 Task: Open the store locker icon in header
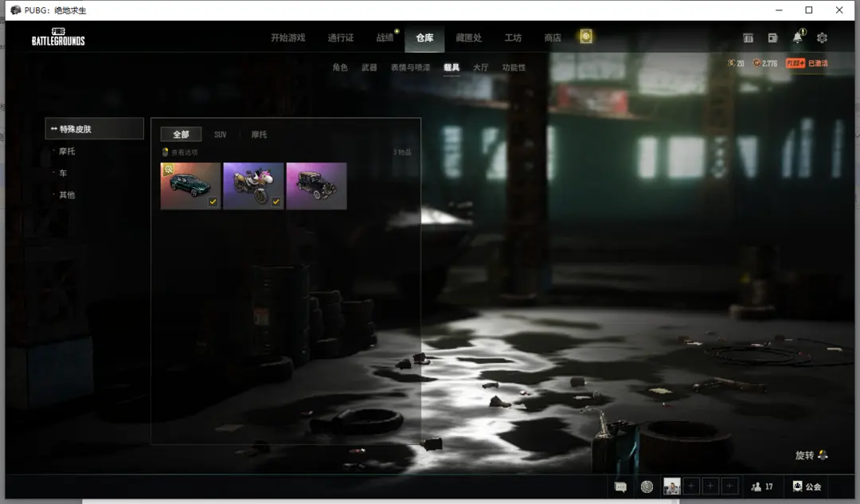click(x=748, y=38)
